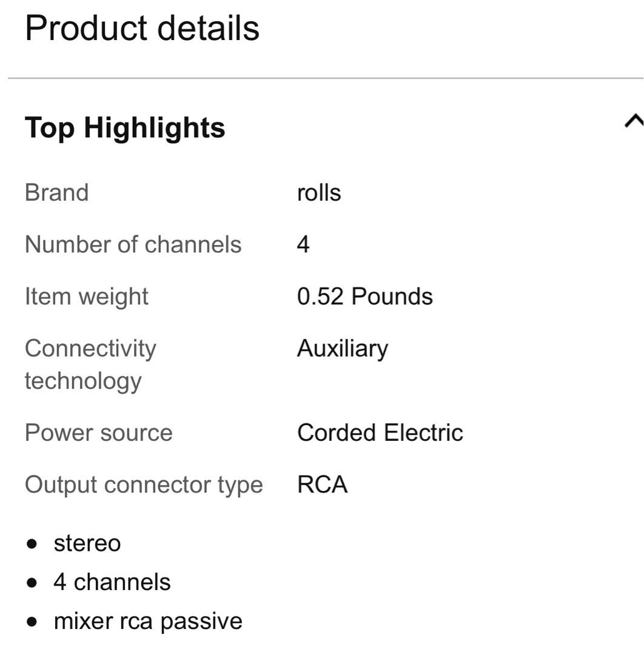This screenshot has height=655, width=644.
Task: Select the brand value rolls
Action: pos(319,193)
